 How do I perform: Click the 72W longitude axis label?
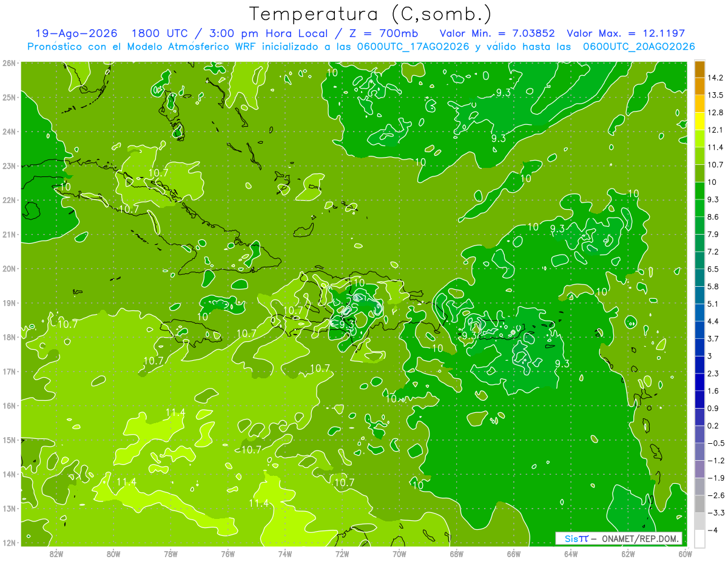click(342, 554)
